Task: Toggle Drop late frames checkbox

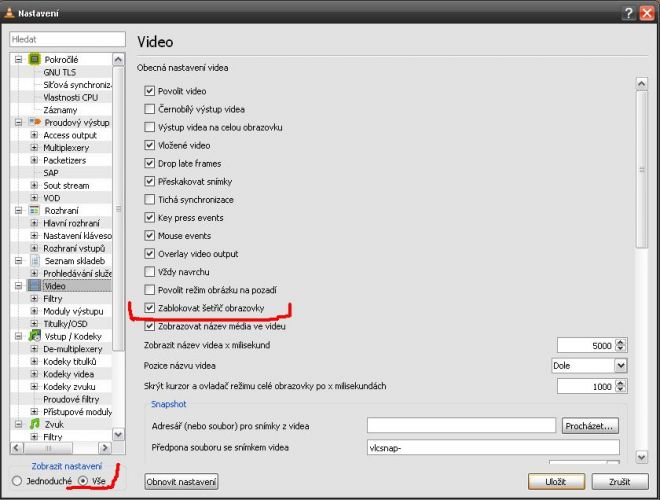Action: 149,163
